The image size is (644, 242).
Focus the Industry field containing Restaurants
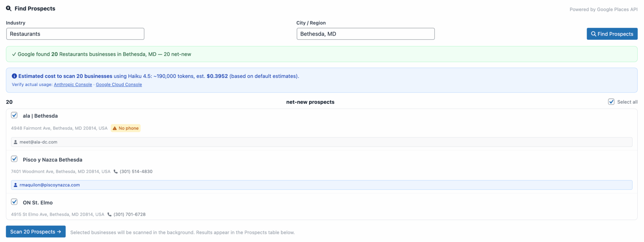pyautogui.click(x=75, y=34)
